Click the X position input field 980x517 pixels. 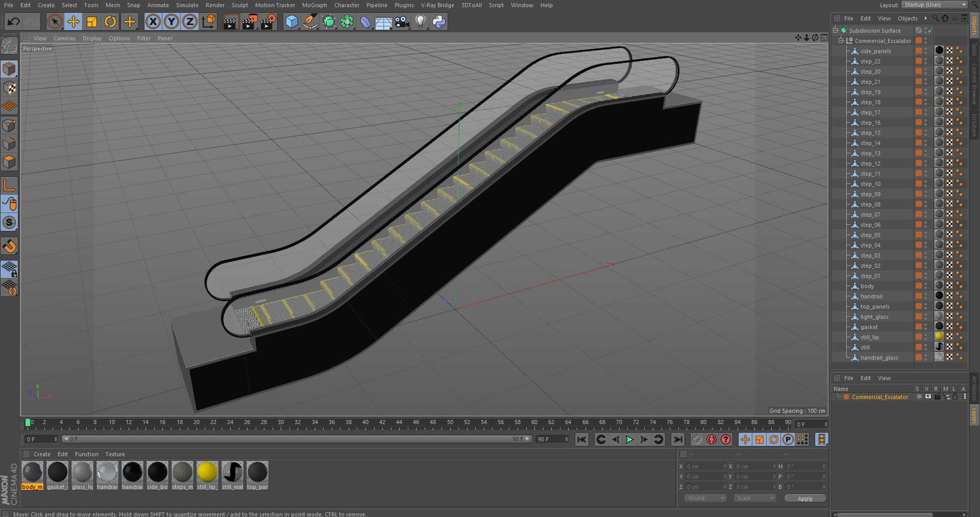pos(705,466)
